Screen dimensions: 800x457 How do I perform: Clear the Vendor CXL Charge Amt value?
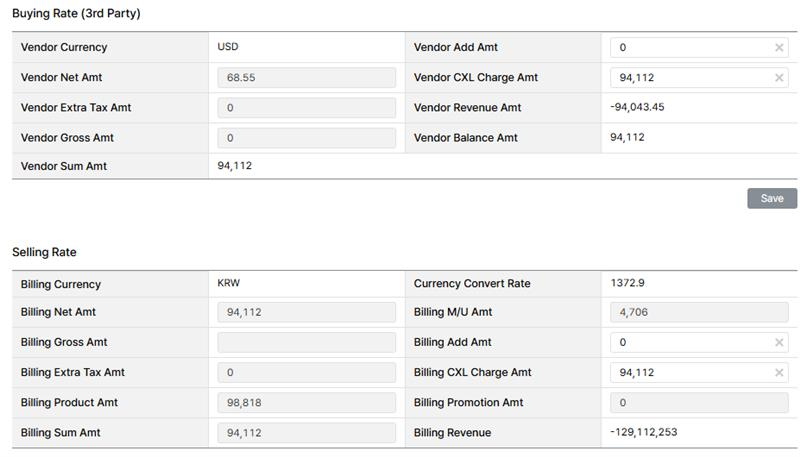[779, 78]
